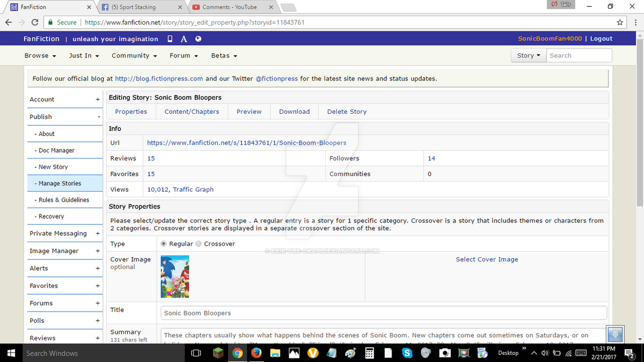Click the volume speaker tray icon
Screen dimensions: 644x362
click(x=544, y=353)
